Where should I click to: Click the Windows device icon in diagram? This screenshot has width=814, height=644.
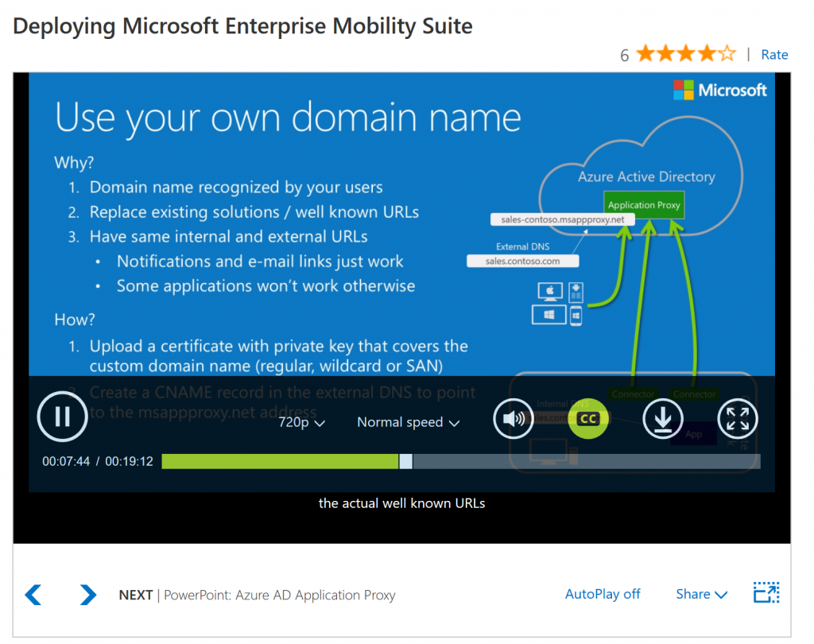click(x=548, y=315)
